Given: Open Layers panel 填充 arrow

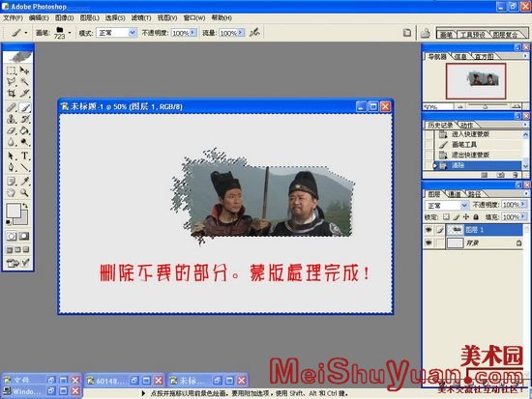Looking at the screenshot, I should (x=523, y=216).
